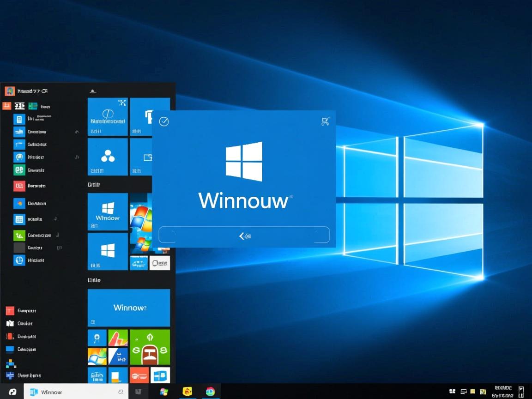Screen dimensions: 532x399
Task: Toggle the circled checkmark in the setup dialog
Action: [164, 121]
